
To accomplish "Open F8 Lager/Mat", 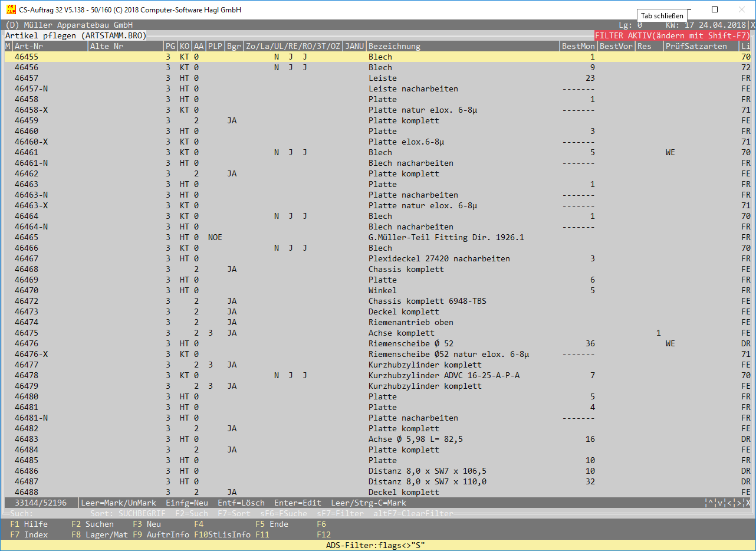I will click(99, 534).
